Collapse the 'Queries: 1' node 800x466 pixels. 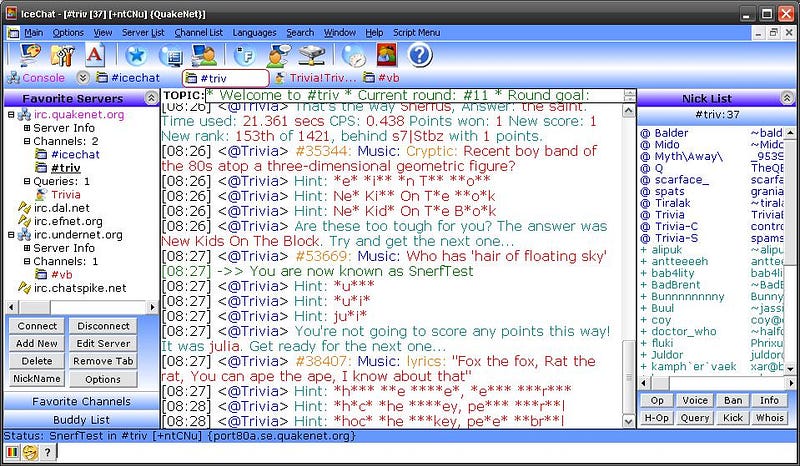click(28, 181)
